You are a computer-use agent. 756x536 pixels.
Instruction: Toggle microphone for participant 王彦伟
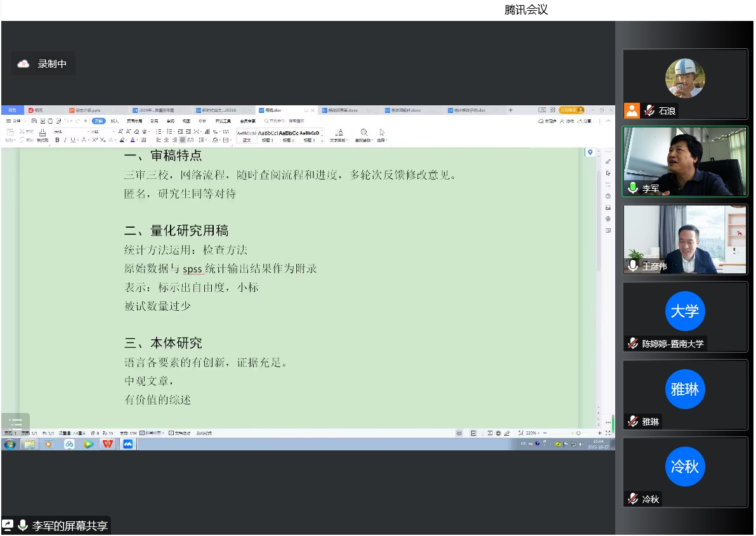[x=633, y=266]
